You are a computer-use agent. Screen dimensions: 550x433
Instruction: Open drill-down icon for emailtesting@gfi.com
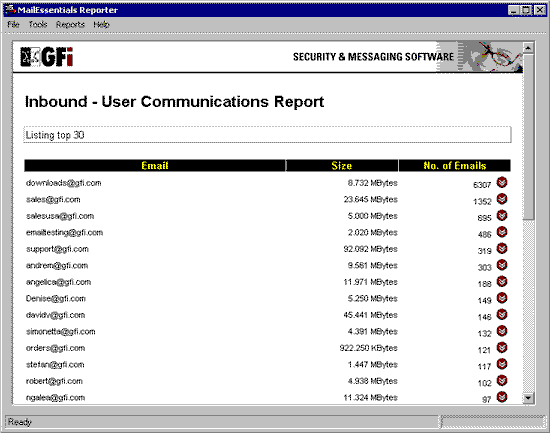(502, 232)
